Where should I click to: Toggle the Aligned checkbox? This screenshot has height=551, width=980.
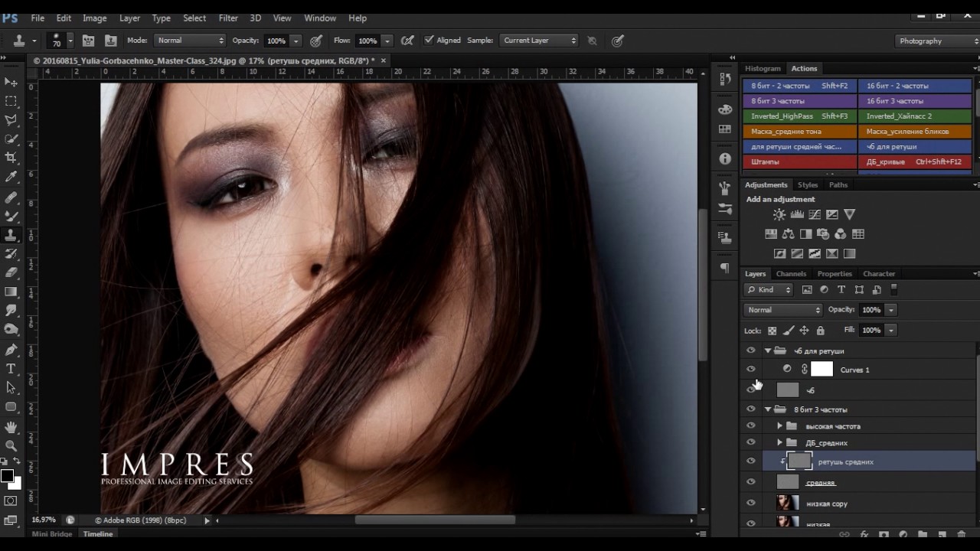click(x=428, y=41)
